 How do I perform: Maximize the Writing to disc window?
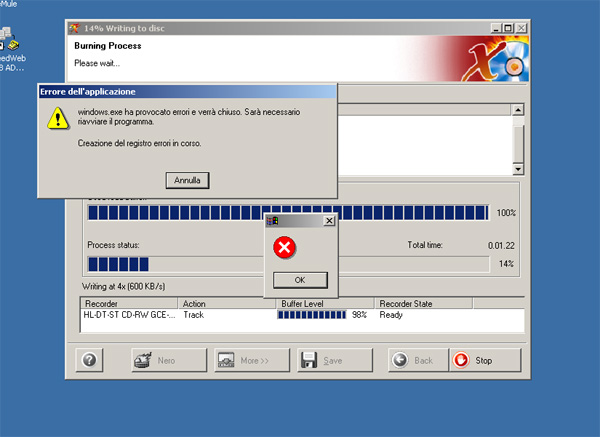[x=508, y=28]
